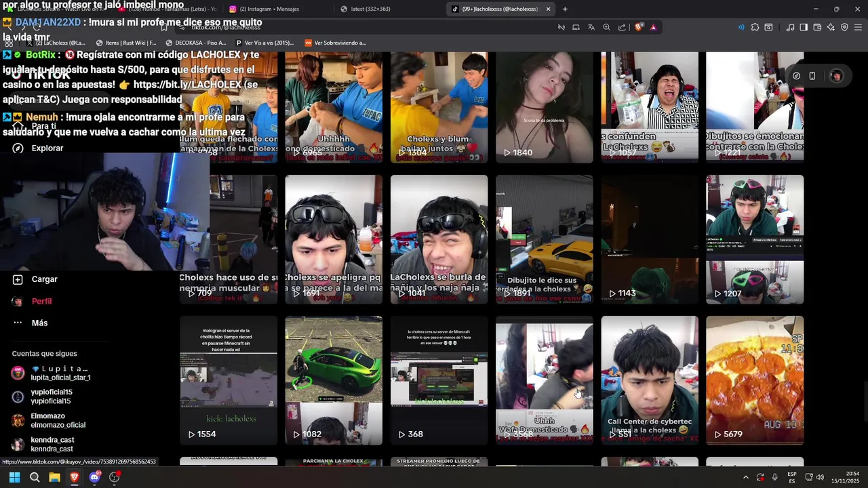Viewport: 868px width, 488px height.
Task: Click the translate page icon
Action: 591,27
